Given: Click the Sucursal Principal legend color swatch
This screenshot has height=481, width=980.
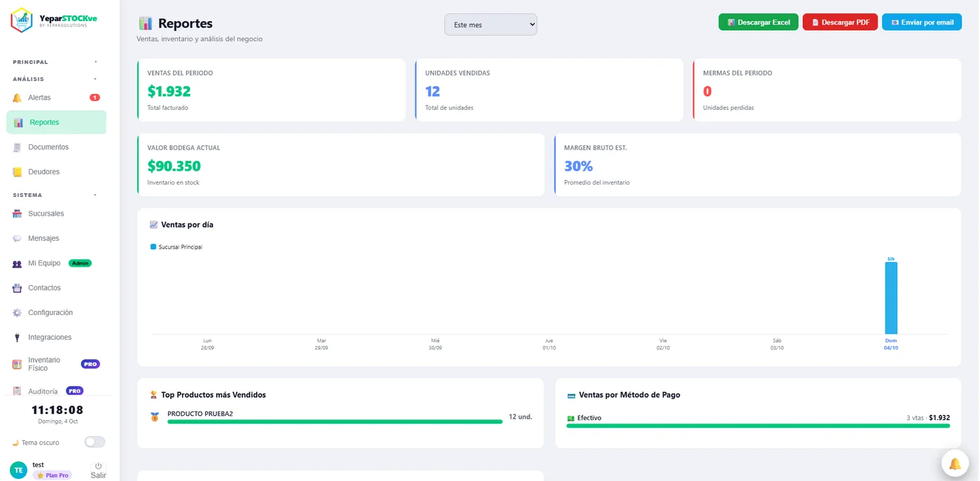Looking at the screenshot, I should 153,247.
